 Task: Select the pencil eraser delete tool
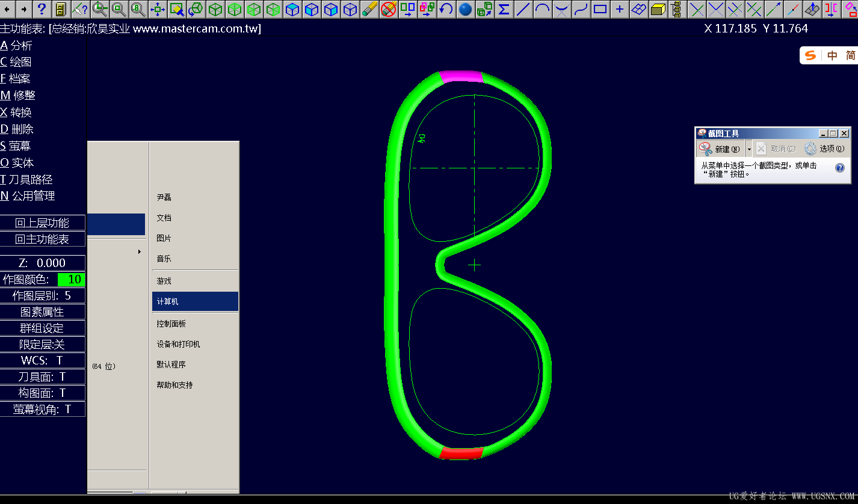pos(369,9)
